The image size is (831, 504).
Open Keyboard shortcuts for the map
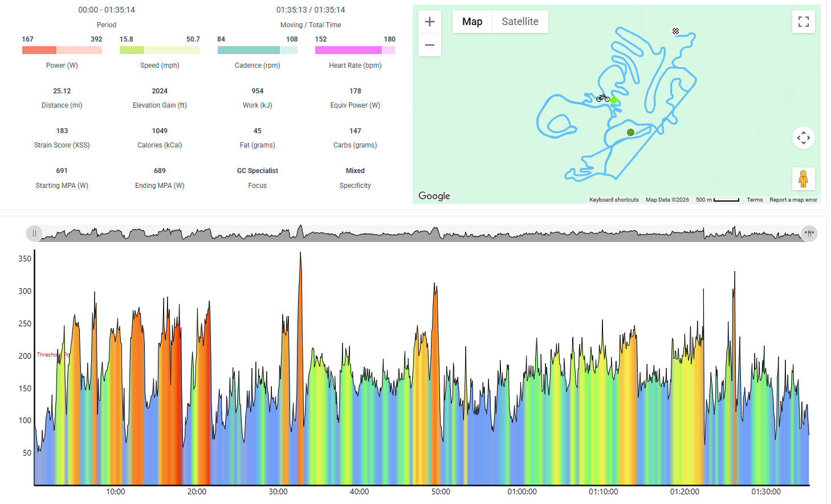(x=614, y=200)
